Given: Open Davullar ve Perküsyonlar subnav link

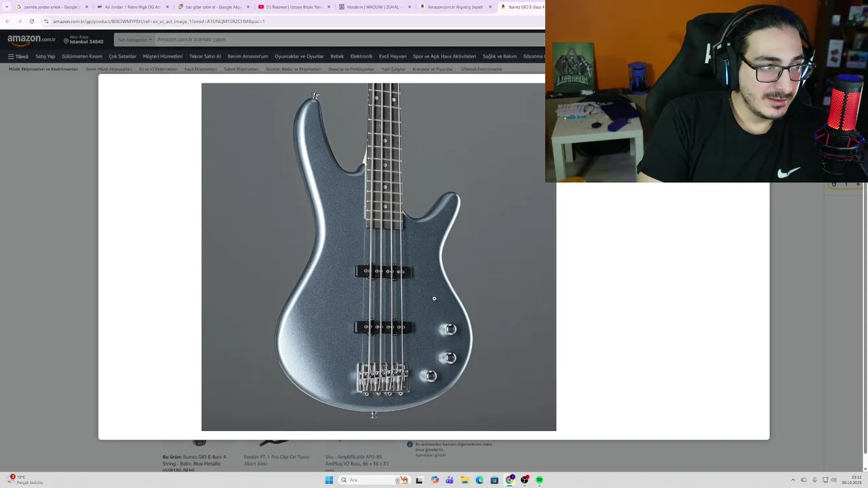Looking at the screenshot, I should click(351, 69).
